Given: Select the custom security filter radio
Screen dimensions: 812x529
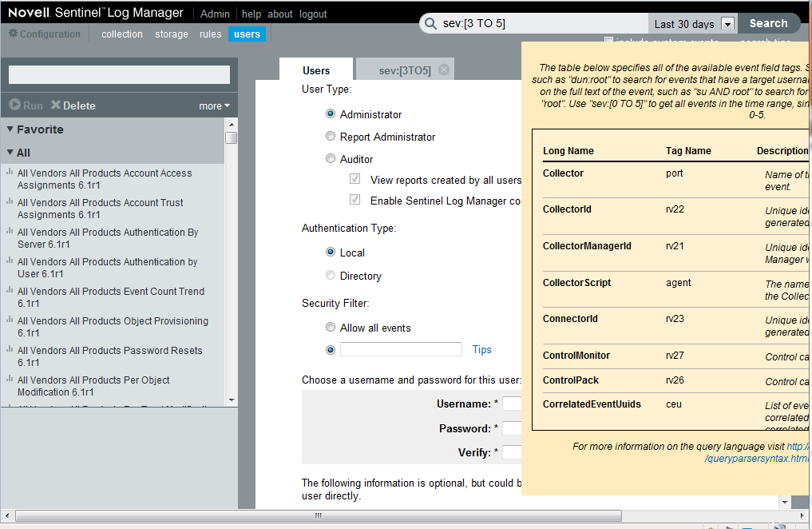Looking at the screenshot, I should (x=331, y=350).
